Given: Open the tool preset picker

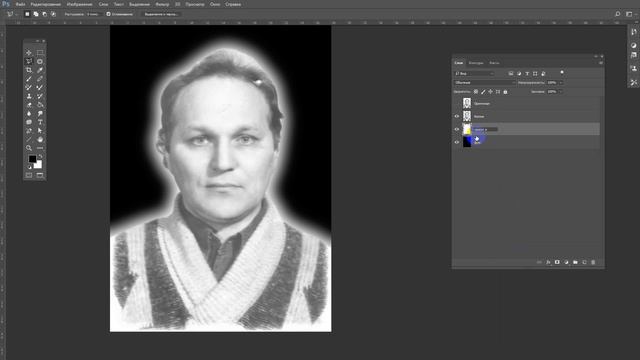Looking at the screenshot, I should point(11,14).
